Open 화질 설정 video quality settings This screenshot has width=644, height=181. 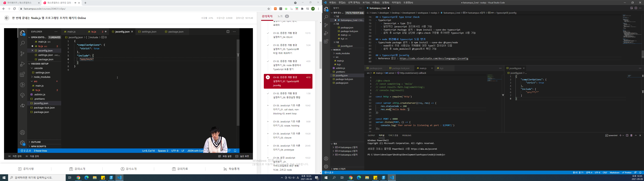coord(225,156)
